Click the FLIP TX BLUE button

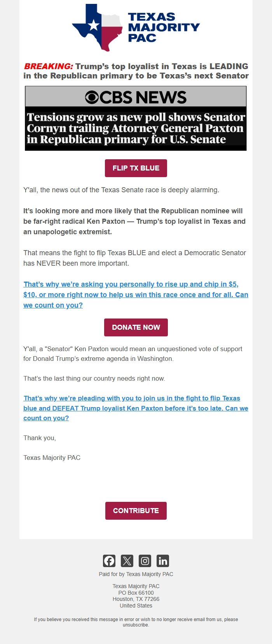(136, 168)
